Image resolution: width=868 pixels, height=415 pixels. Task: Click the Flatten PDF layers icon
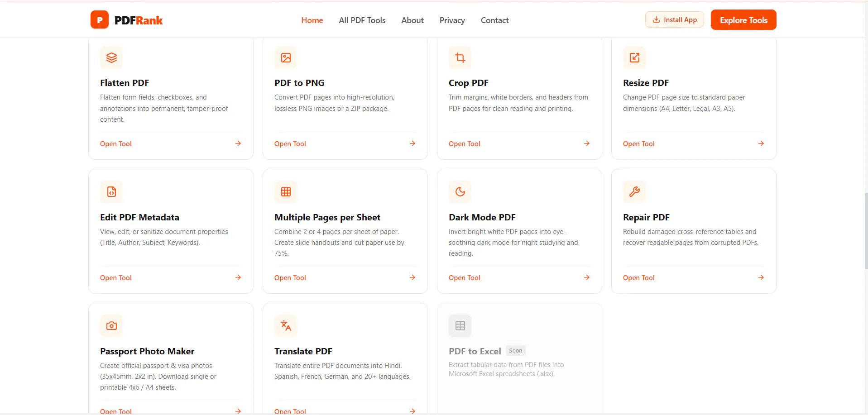(111, 57)
